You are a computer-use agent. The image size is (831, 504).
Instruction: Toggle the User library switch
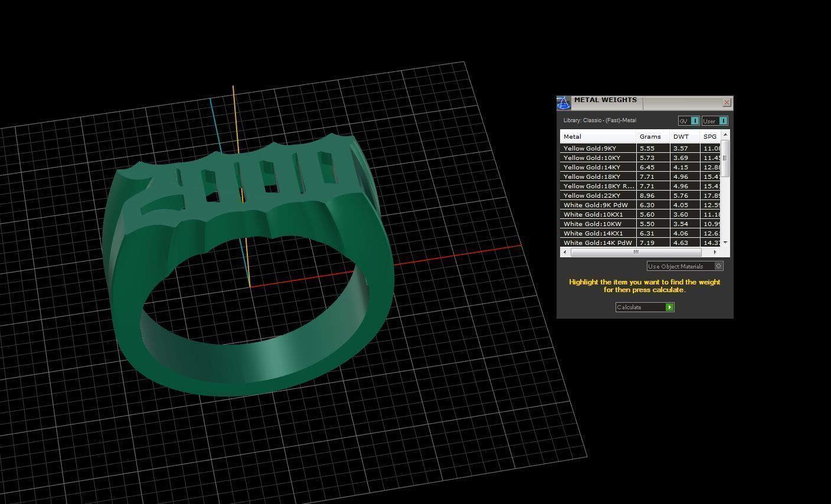click(715, 121)
